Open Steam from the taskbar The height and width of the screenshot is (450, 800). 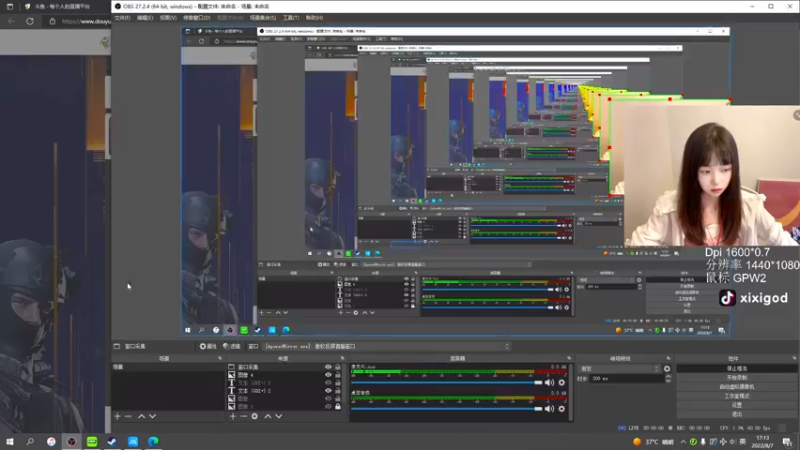pos(112,442)
